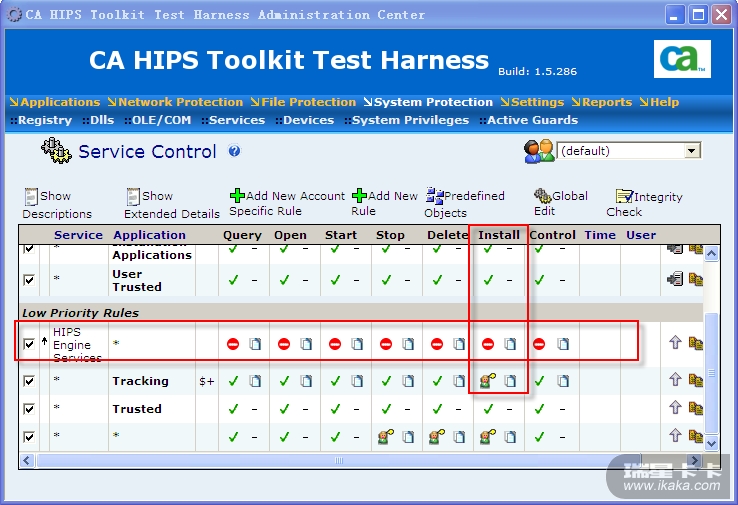
Task: Click the green check under Query in Trusted row
Action: (x=233, y=409)
